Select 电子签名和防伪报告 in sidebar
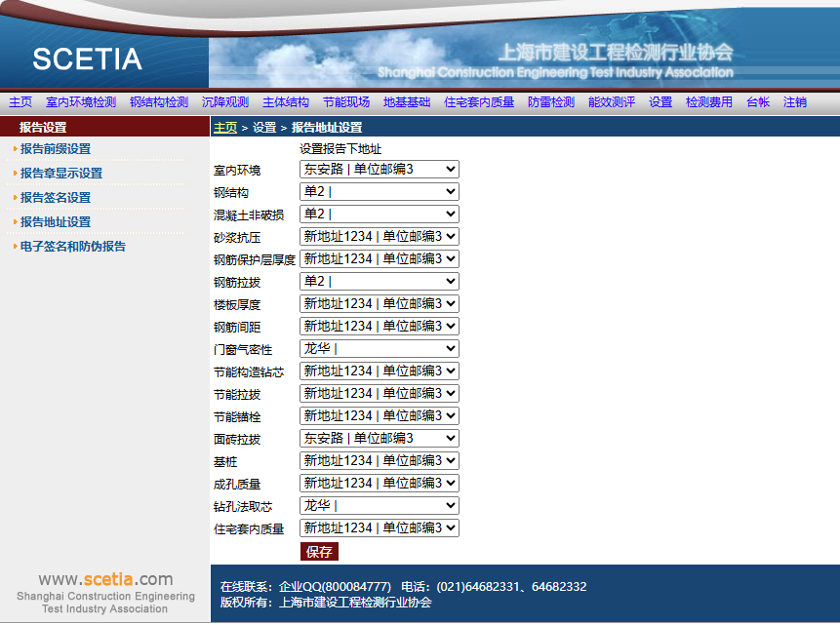840x625 pixels. tap(73, 247)
